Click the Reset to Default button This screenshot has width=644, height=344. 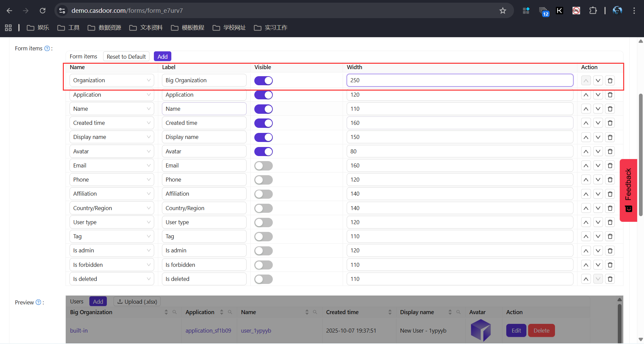pos(126,57)
